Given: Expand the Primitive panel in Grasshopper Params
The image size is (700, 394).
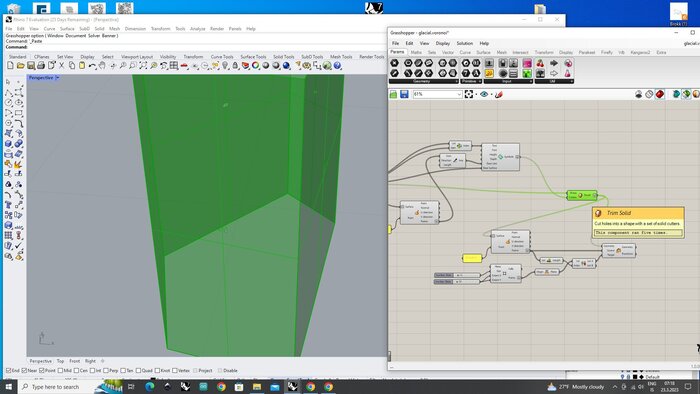Looking at the screenshot, I should click(x=480, y=81).
